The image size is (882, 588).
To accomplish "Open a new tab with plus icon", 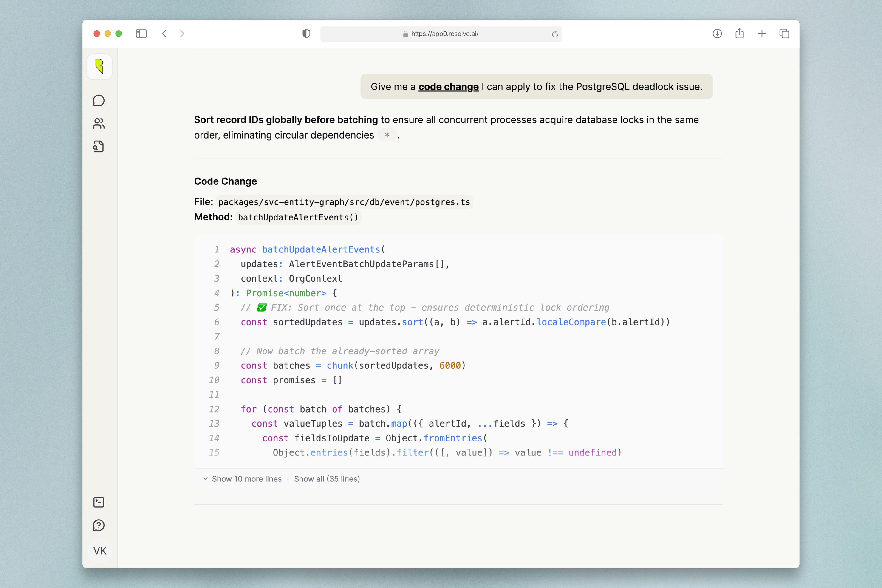I will click(762, 34).
